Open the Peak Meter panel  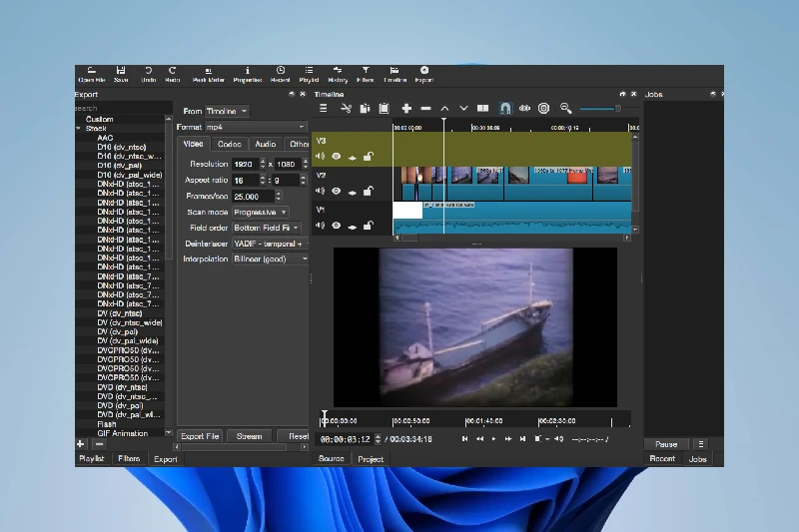pos(209,74)
